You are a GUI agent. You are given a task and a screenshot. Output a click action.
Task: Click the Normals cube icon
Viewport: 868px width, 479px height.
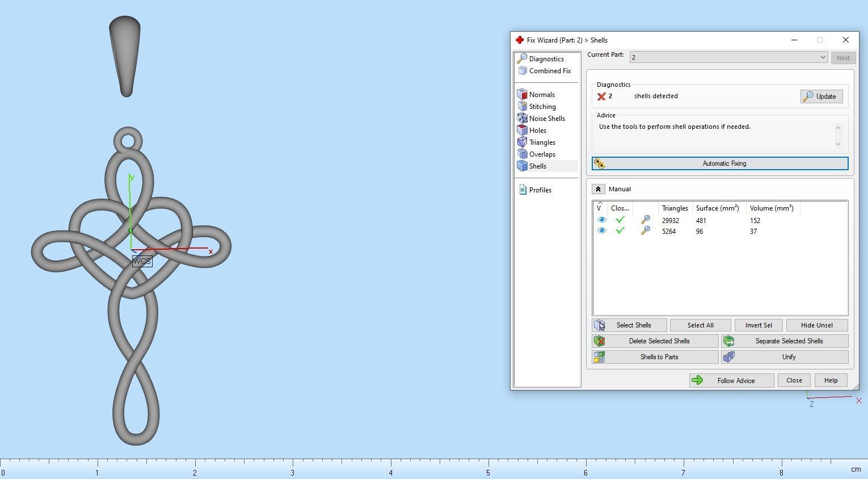pos(522,95)
